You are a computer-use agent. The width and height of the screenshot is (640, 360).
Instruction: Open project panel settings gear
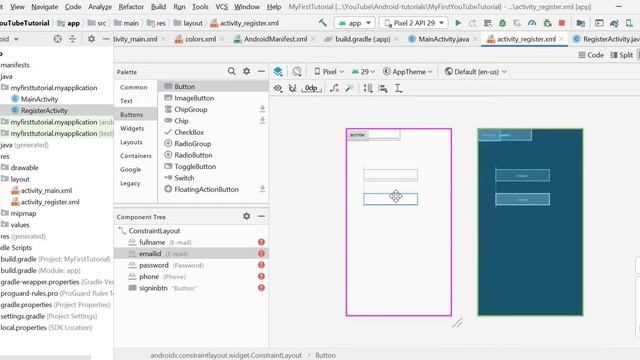91,39
